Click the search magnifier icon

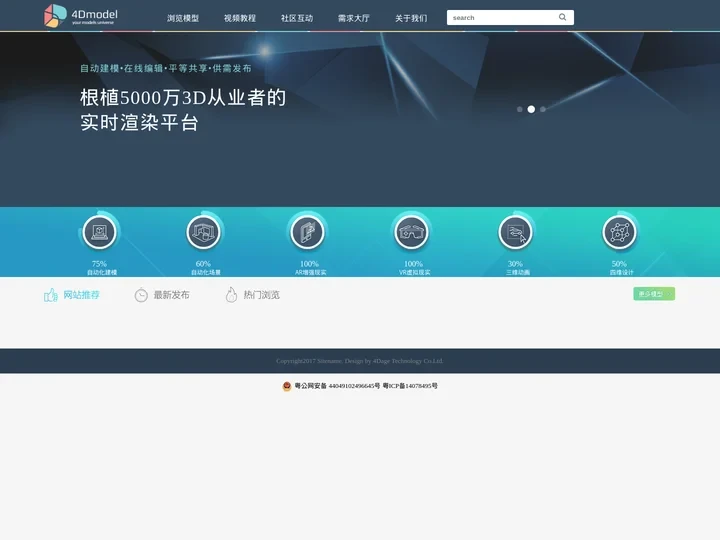(x=562, y=17)
